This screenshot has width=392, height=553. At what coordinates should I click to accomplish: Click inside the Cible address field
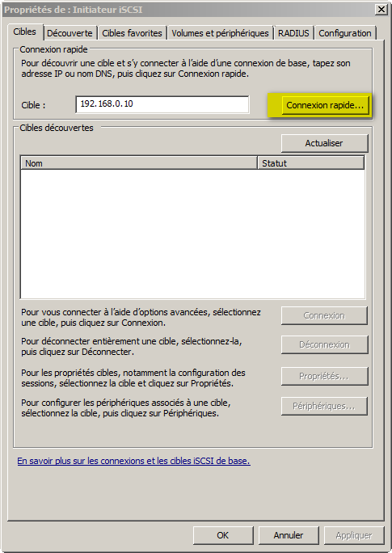pos(162,104)
